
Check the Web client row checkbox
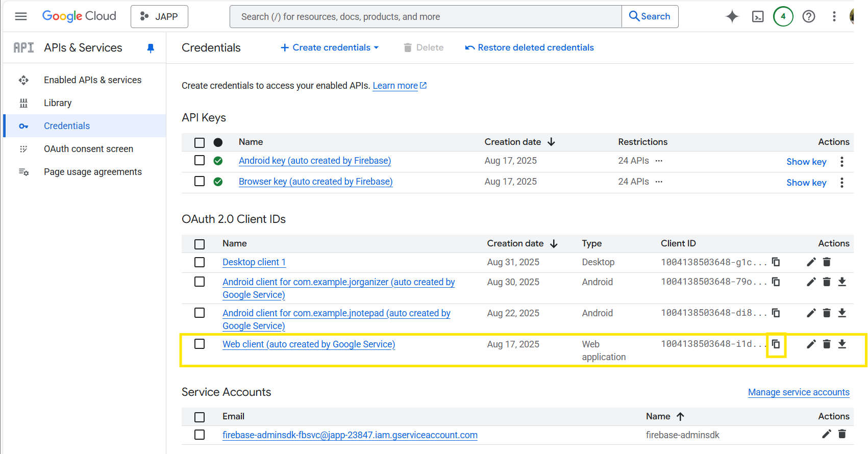200,344
